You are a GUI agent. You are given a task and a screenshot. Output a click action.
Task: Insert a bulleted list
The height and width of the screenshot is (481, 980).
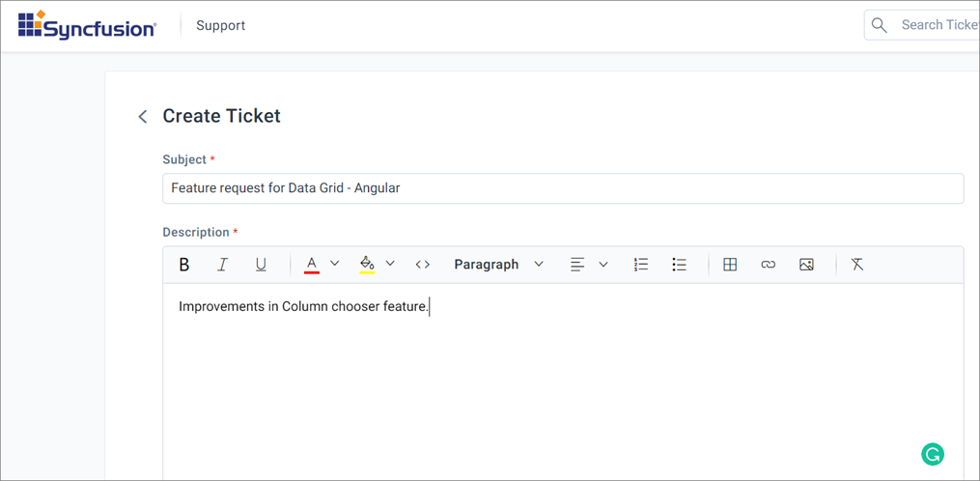[680, 265]
